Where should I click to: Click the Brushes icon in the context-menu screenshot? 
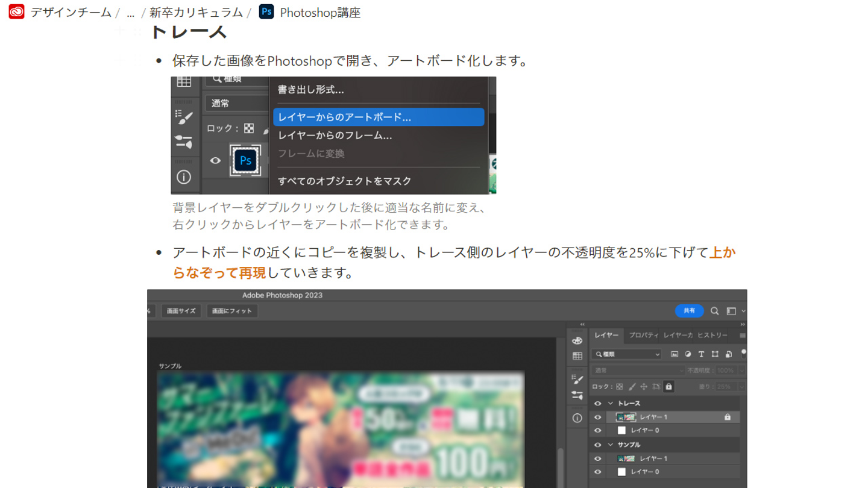click(184, 142)
